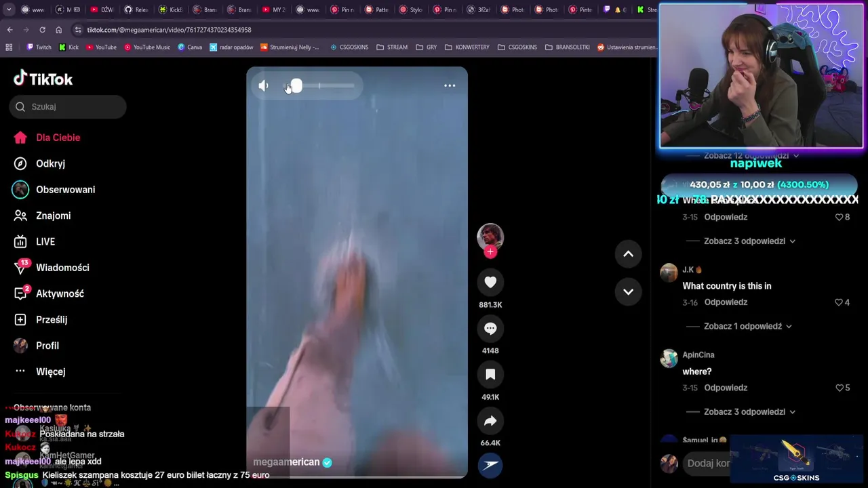Open the KONWERTERY bookmarks folder

pos(467,47)
